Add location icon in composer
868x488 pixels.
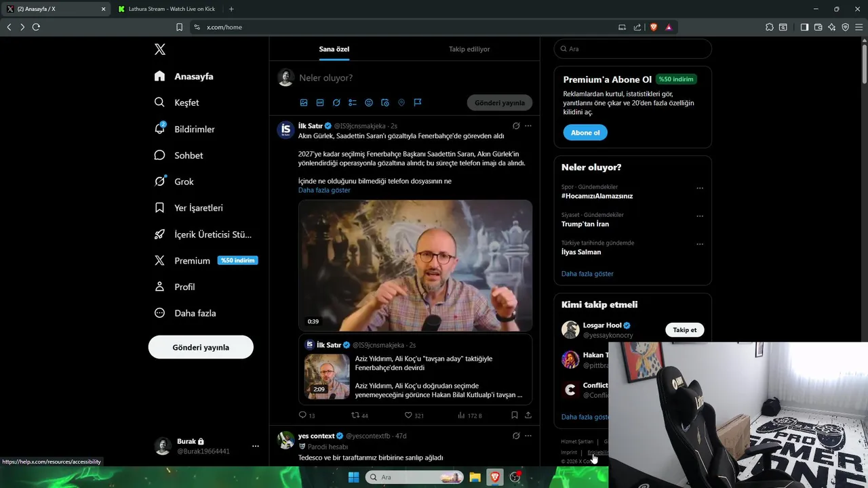tap(401, 102)
